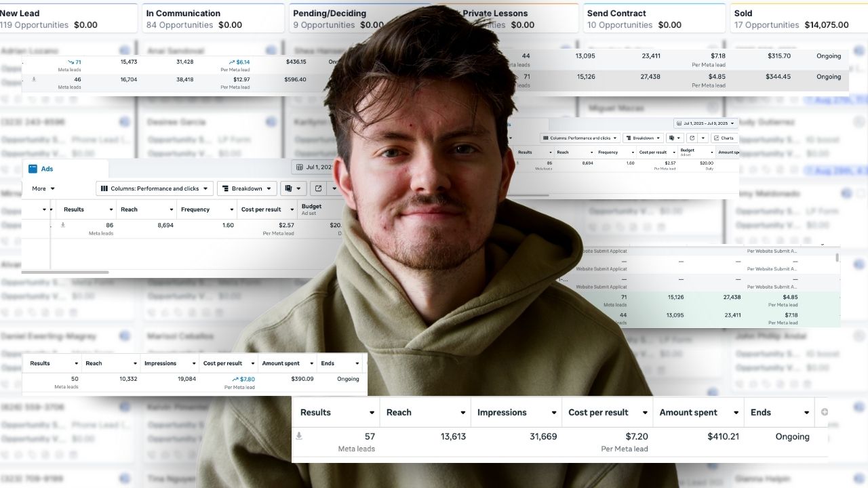
Task: Click 27,438 in the green highlighted row
Action: click(732, 297)
